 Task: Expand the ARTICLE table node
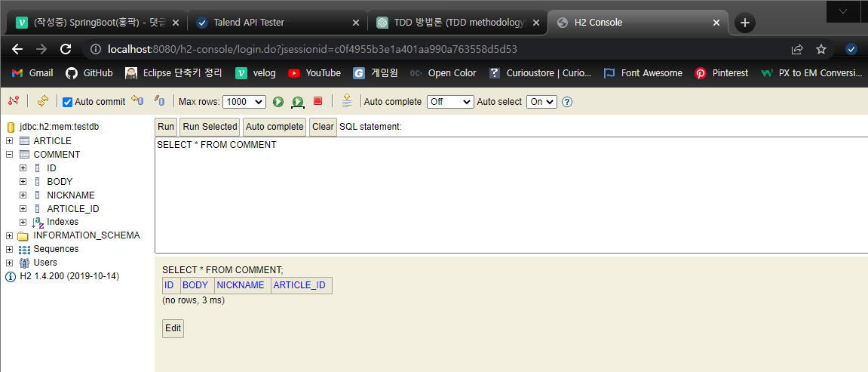click(x=9, y=141)
